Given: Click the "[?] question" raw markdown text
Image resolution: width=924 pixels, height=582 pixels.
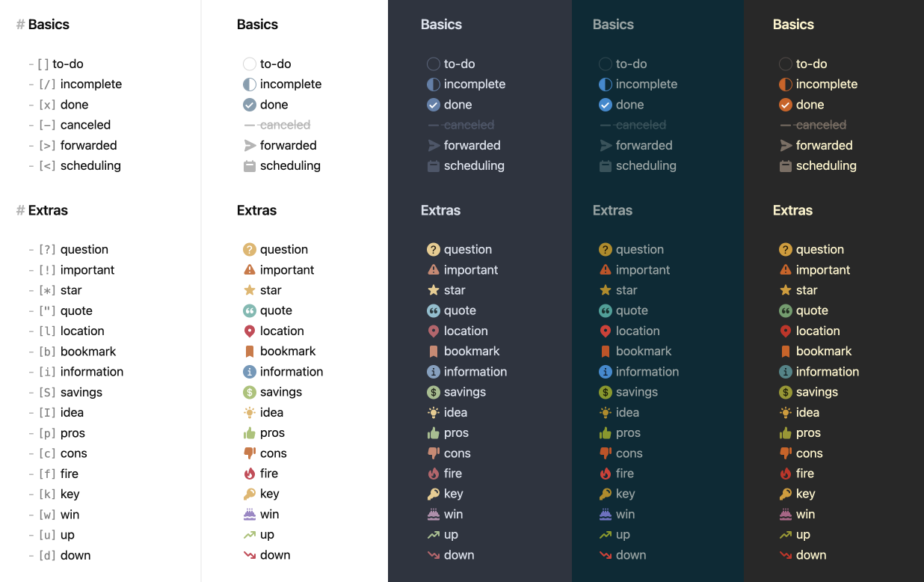Looking at the screenshot, I should 73,250.
